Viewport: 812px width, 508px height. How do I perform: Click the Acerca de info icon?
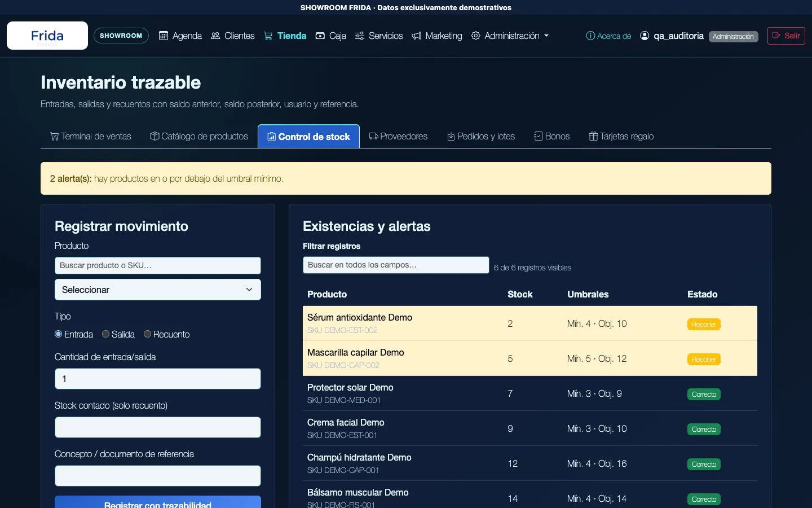click(590, 36)
